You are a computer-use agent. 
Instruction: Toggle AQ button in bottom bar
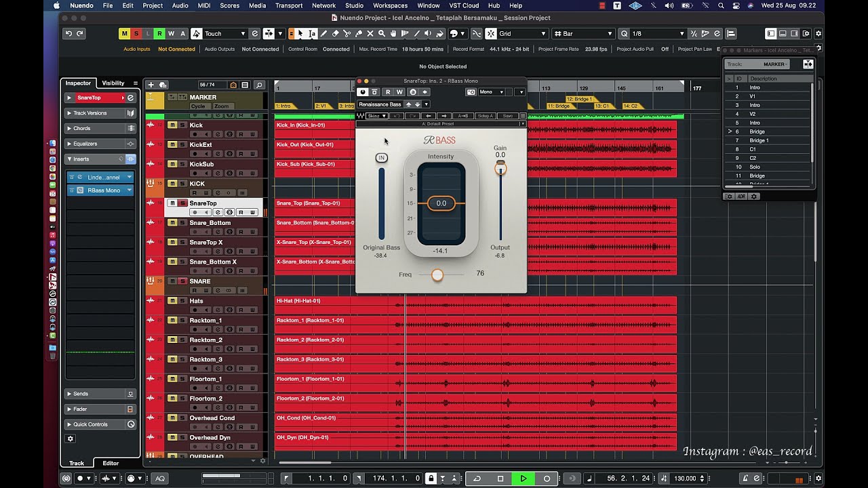(160, 479)
